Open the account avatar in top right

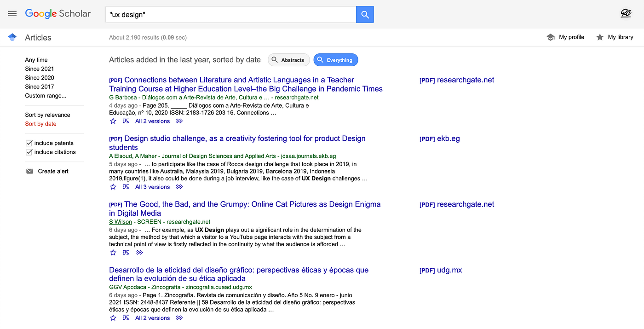pos(626,14)
